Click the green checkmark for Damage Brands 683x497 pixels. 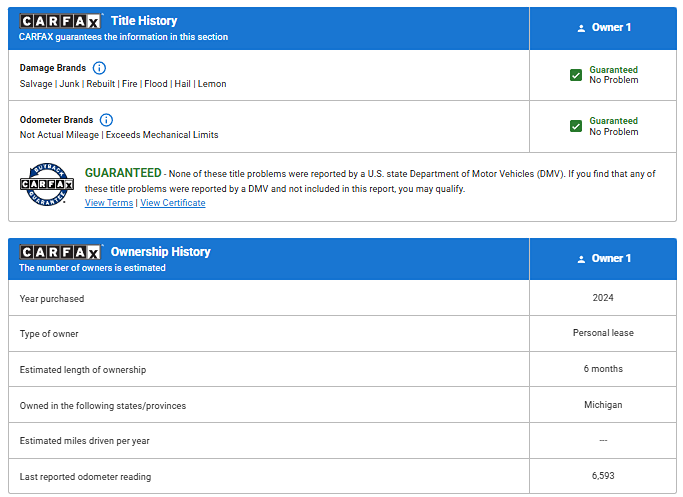[576, 75]
